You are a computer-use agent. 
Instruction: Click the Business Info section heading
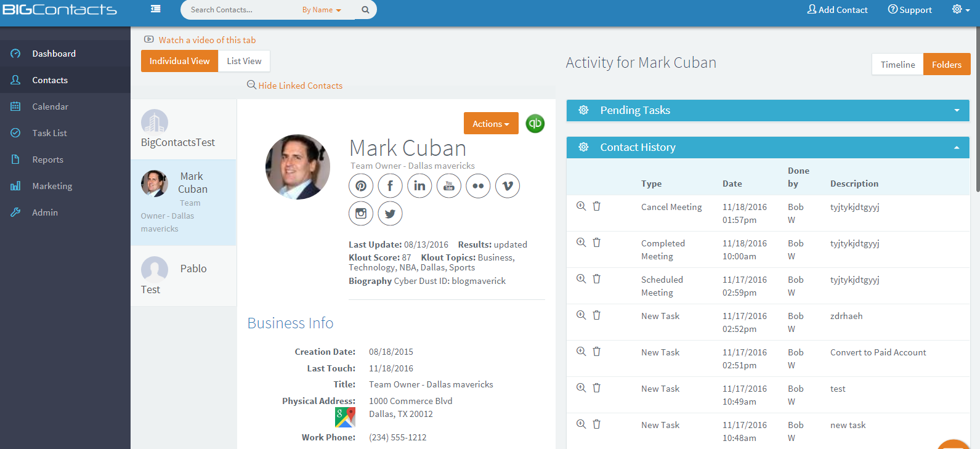click(x=290, y=323)
